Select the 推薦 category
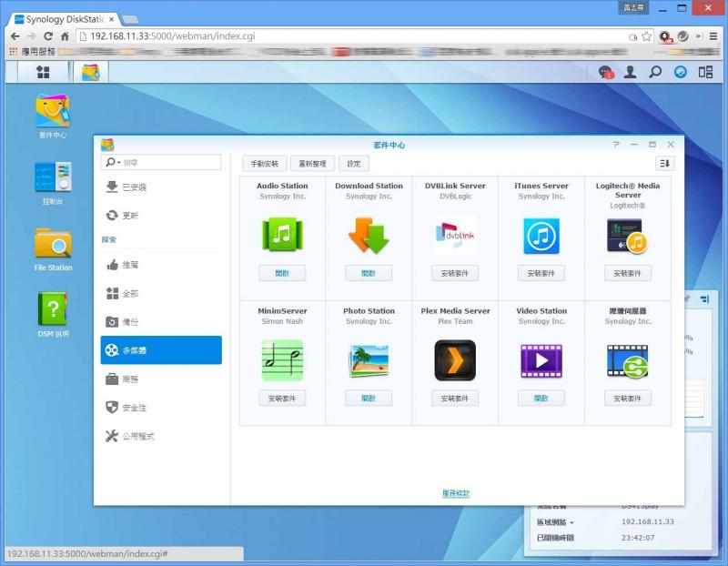Viewport: 728px width, 566px height. pyautogui.click(x=161, y=265)
